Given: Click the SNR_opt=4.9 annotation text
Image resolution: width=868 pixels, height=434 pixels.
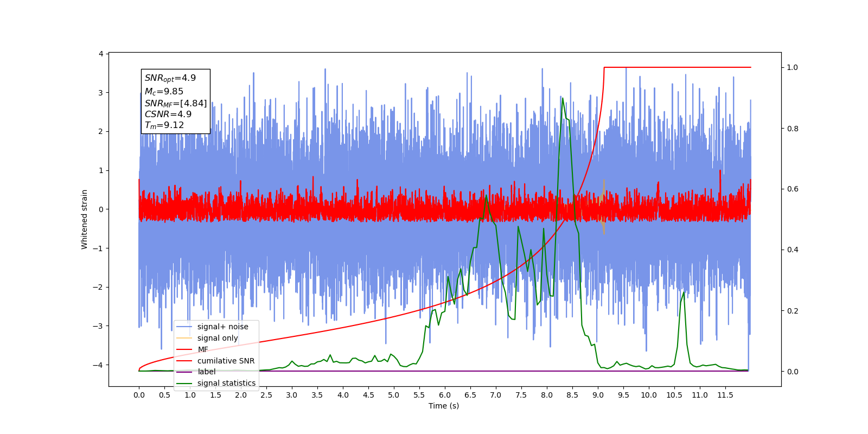Looking at the screenshot, I should pos(170,78).
